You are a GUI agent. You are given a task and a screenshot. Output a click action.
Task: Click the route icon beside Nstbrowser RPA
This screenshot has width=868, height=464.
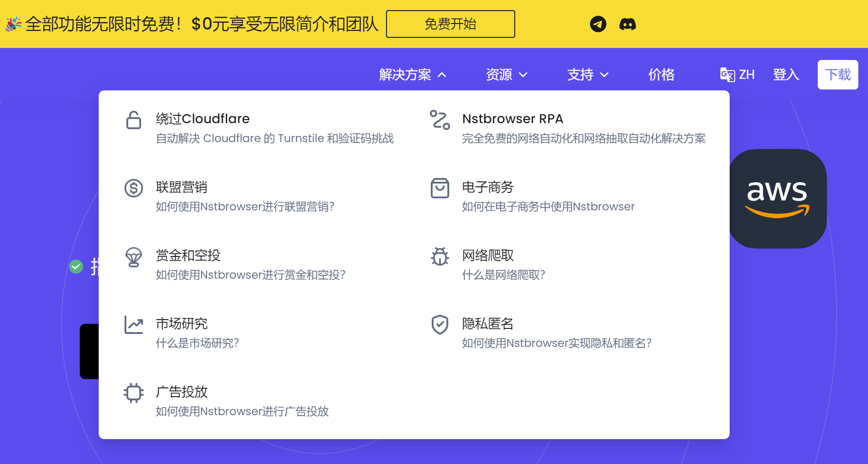[x=440, y=120]
